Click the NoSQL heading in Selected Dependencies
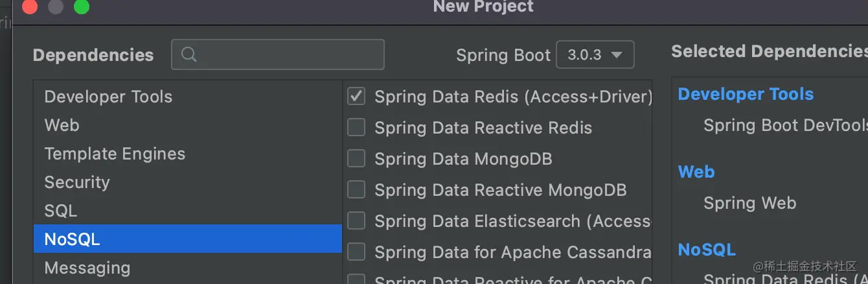Image resolution: width=868 pixels, height=284 pixels. tap(707, 250)
